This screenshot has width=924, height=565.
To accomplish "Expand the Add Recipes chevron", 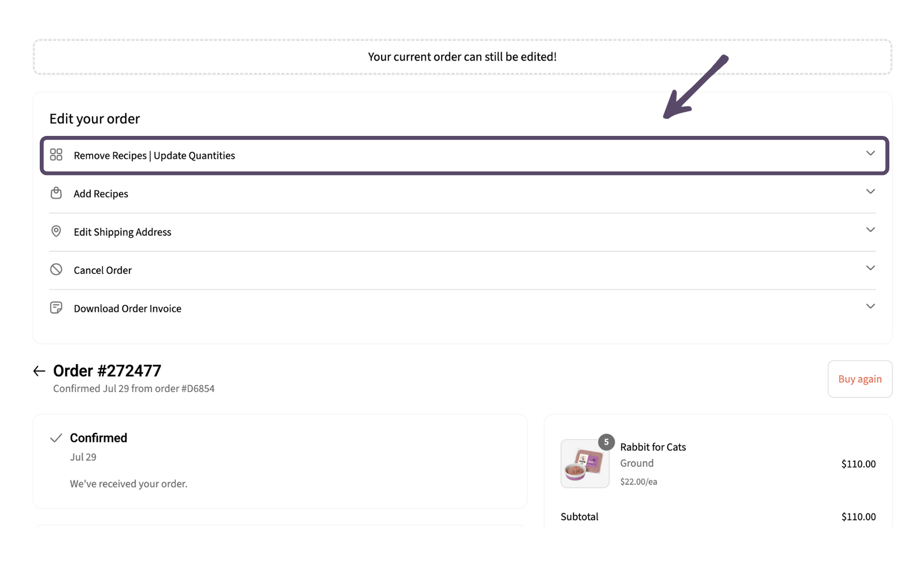I will pos(871,191).
